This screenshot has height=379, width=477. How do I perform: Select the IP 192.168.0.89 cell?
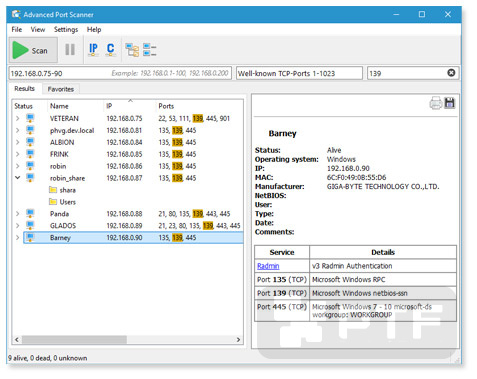click(124, 226)
